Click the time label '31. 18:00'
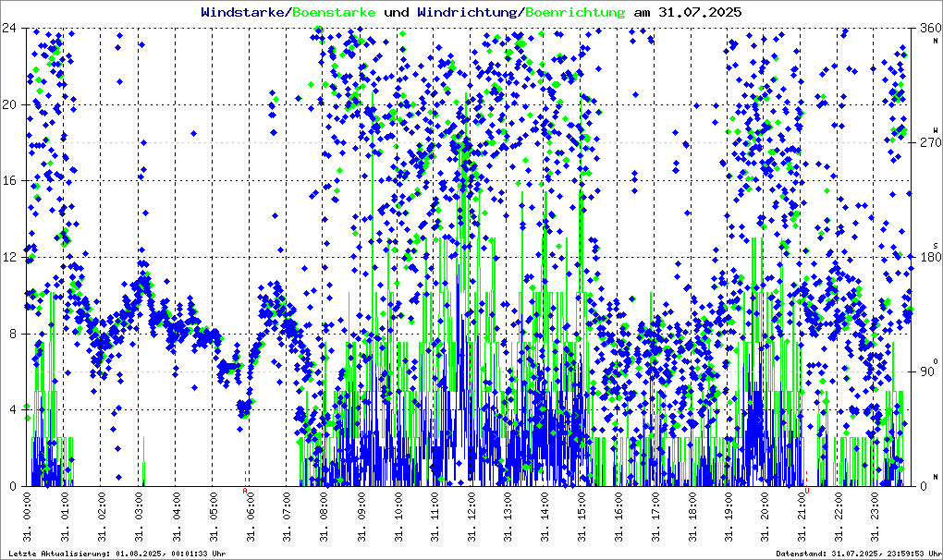 pos(693,517)
